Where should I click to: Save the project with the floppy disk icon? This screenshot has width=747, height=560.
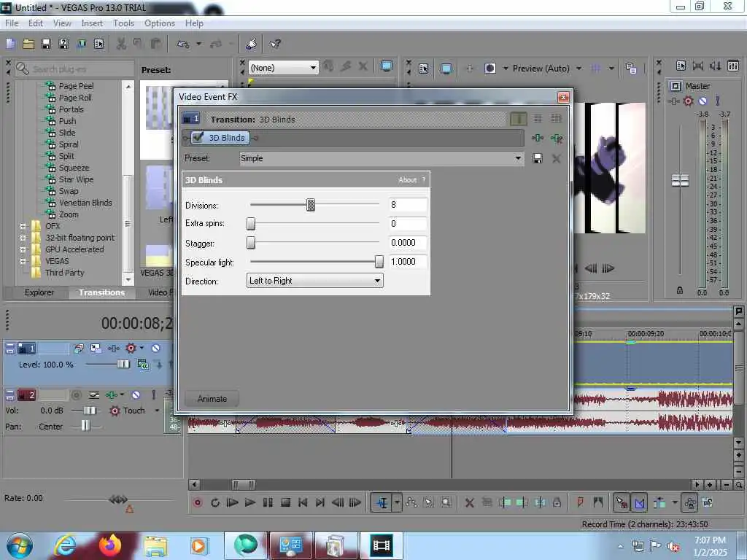point(46,44)
